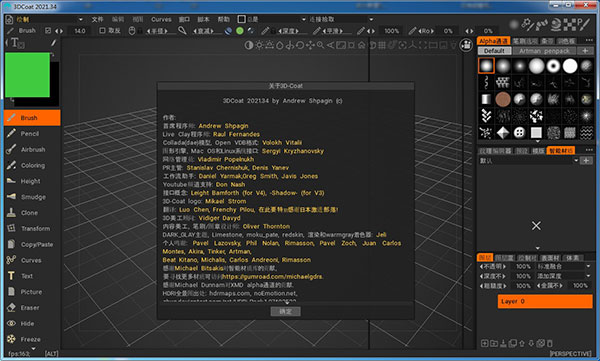Select the Smudge tool
The image size is (600, 361).
pos(32,197)
